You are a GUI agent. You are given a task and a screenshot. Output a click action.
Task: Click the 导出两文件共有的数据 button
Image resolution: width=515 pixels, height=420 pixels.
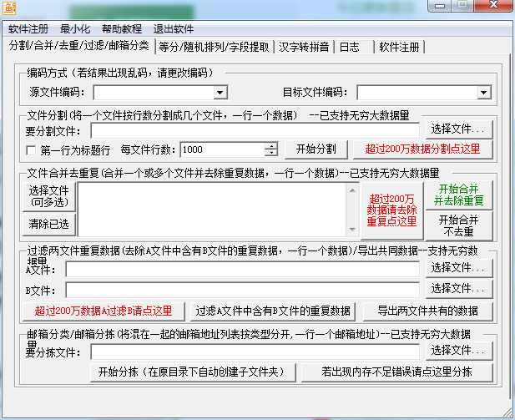pos(427,311)
